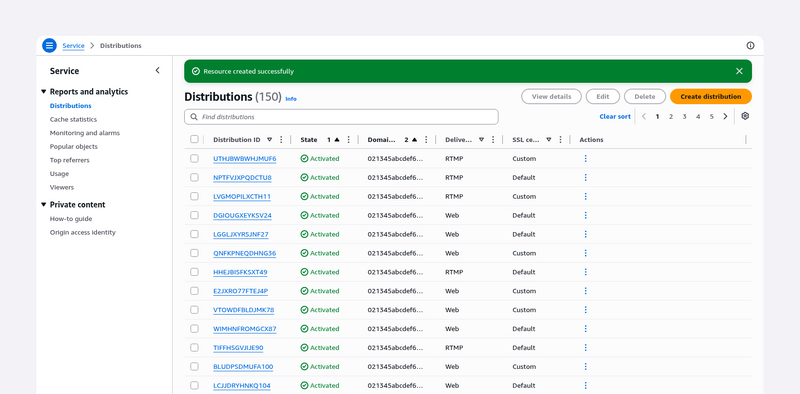Screen dimensions: 800x394
Task: Open Distribution ID column options dots
Action: click(x=281, y=140)
